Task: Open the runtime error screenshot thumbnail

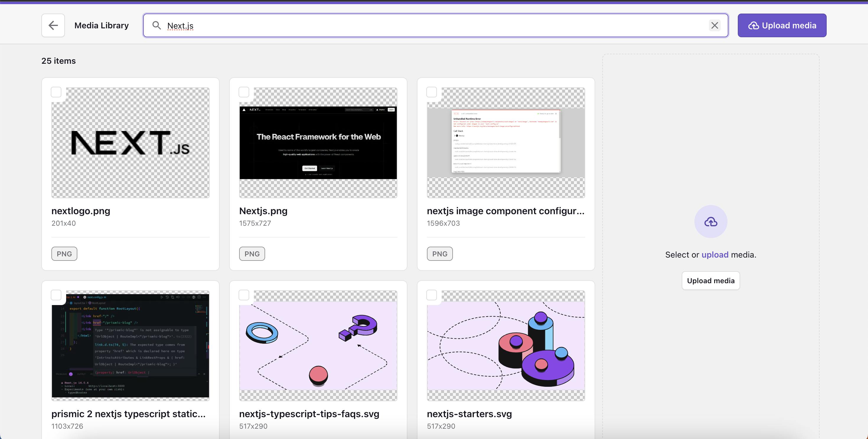Action: [x=506, y=143]
